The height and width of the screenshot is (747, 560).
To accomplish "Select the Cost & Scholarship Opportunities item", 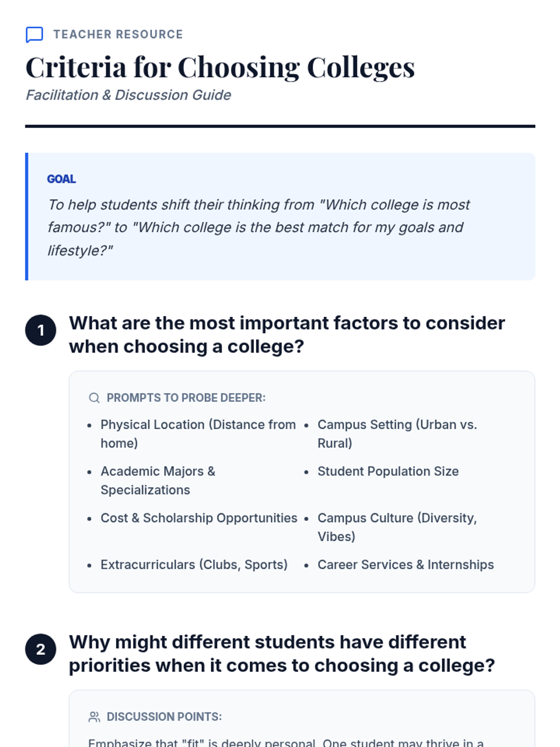I will 199,518.
